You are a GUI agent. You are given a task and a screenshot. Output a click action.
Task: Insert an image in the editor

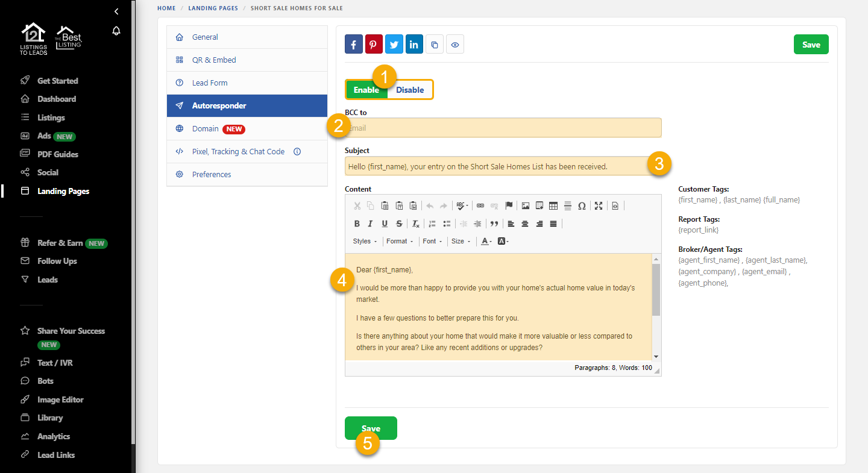tap(526, 206)
